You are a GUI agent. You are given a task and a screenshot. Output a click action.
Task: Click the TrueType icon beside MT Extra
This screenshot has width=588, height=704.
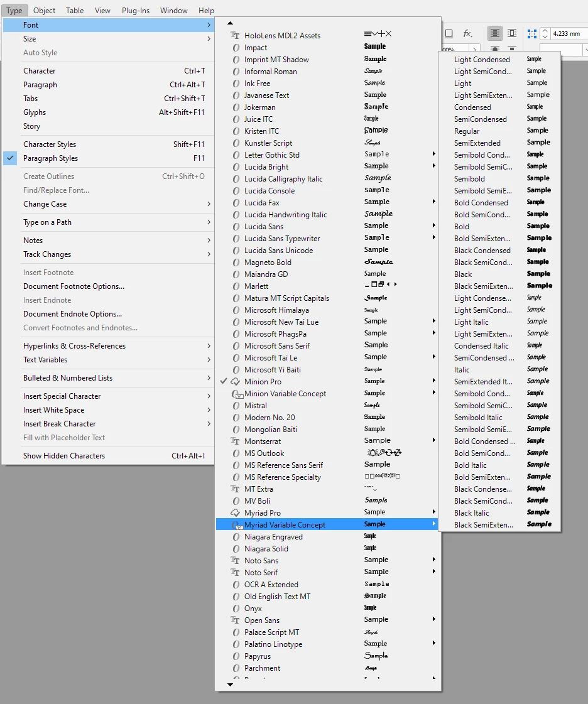(235, 489)
